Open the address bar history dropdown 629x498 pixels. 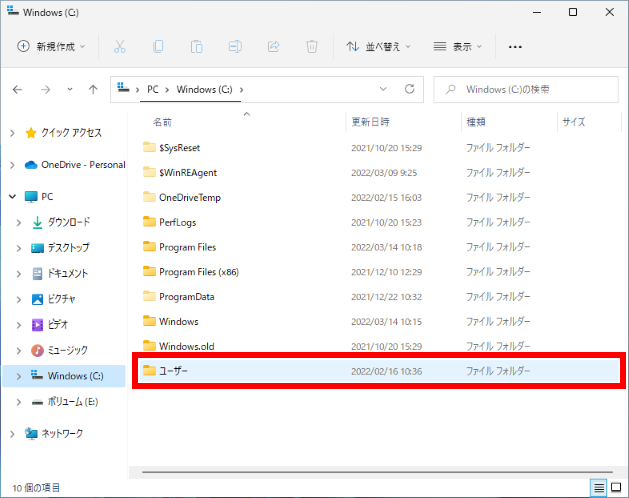click(x=383, y=89)
